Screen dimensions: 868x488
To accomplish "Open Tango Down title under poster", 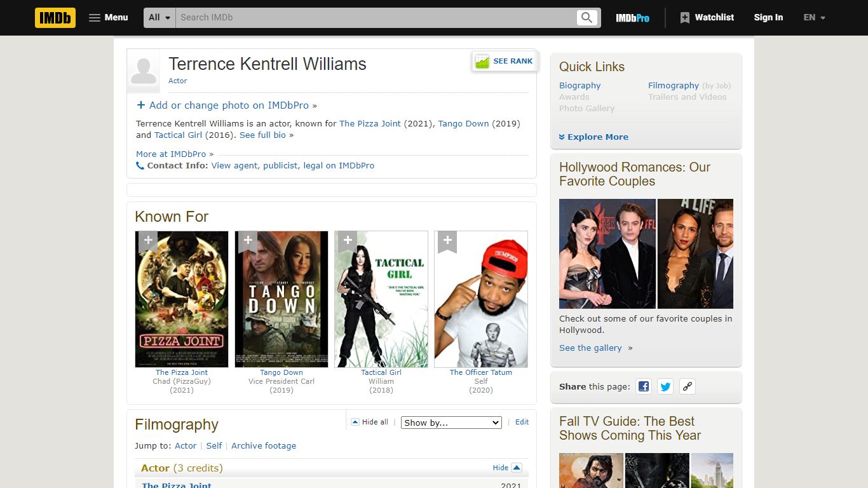I will point(281,373).
